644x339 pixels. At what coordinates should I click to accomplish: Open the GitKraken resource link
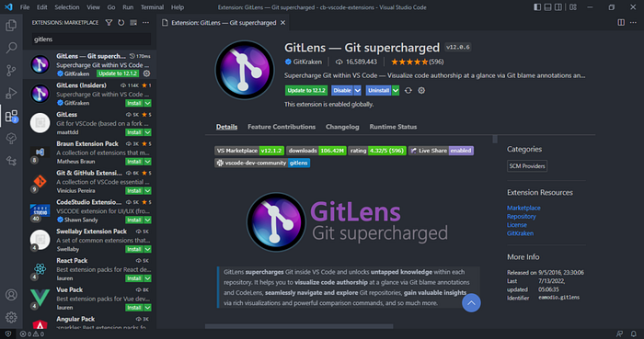pyautogui.click(x=520, y=233)
